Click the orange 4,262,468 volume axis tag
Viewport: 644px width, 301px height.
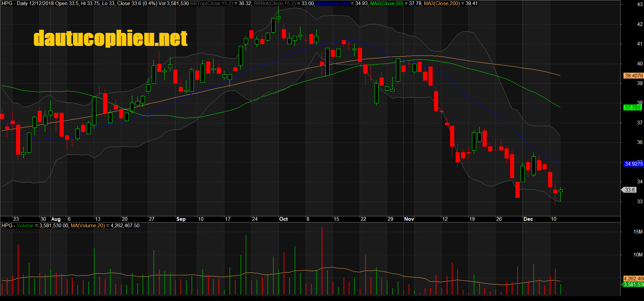(x=633, y=279)
